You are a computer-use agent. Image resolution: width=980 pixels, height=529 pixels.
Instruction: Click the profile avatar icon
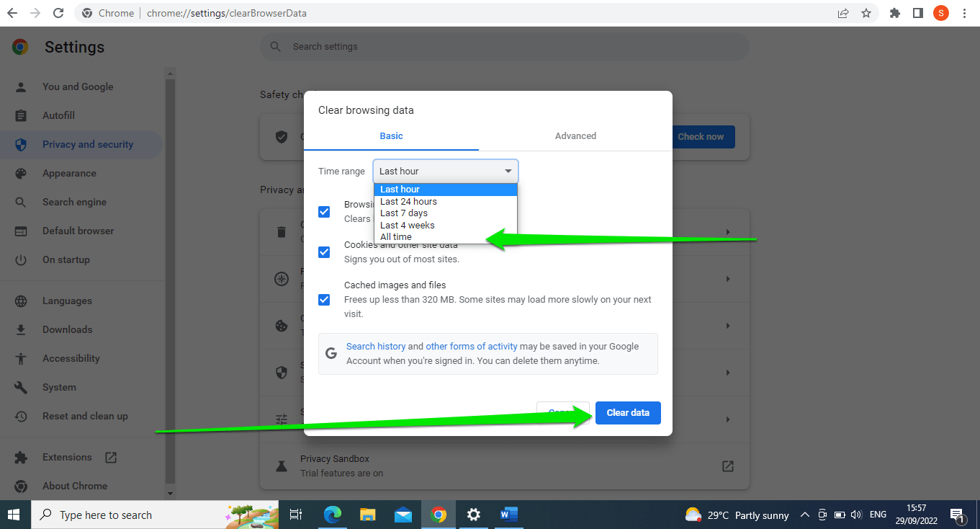point(941,13)
